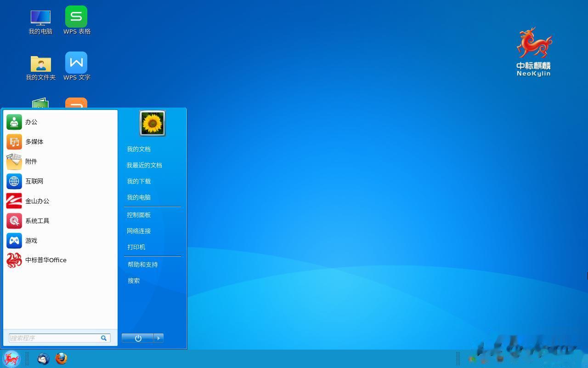Open the 多媒体 program category
The height and width of the screenshot is (368, 588).
(x=60, y=142)
